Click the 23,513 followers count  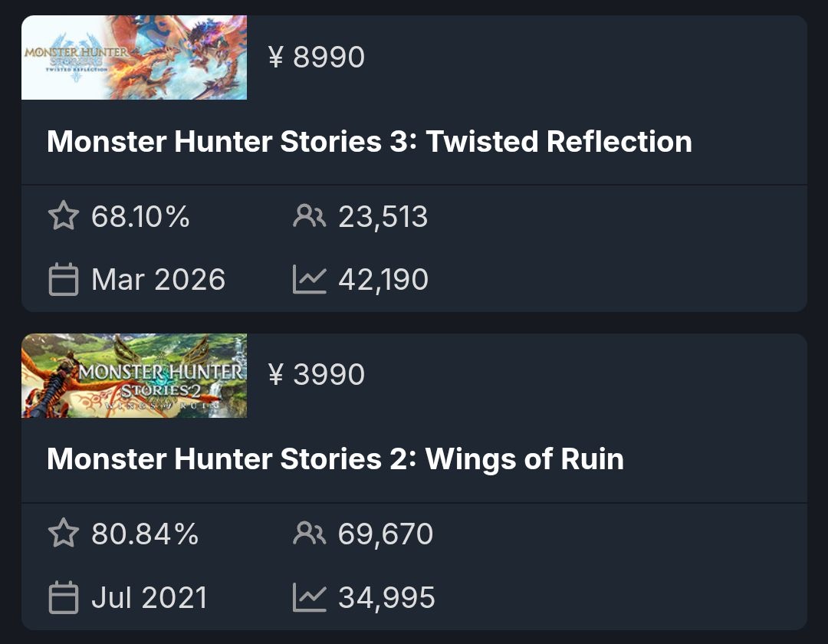[x=383, y=217]
